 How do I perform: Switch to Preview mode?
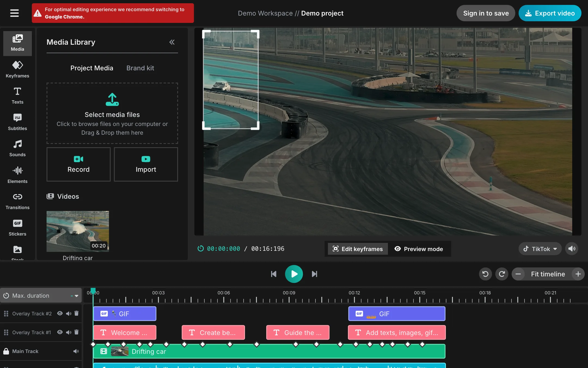point(419,249)
